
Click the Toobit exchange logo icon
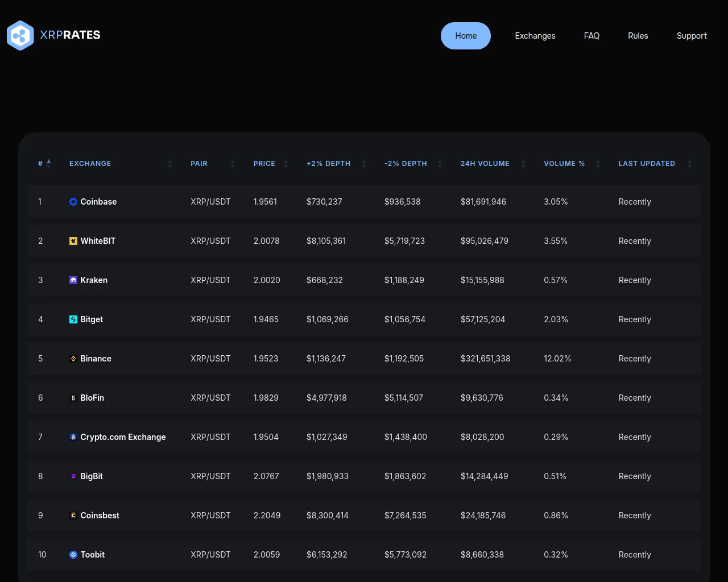coord(73,555)
